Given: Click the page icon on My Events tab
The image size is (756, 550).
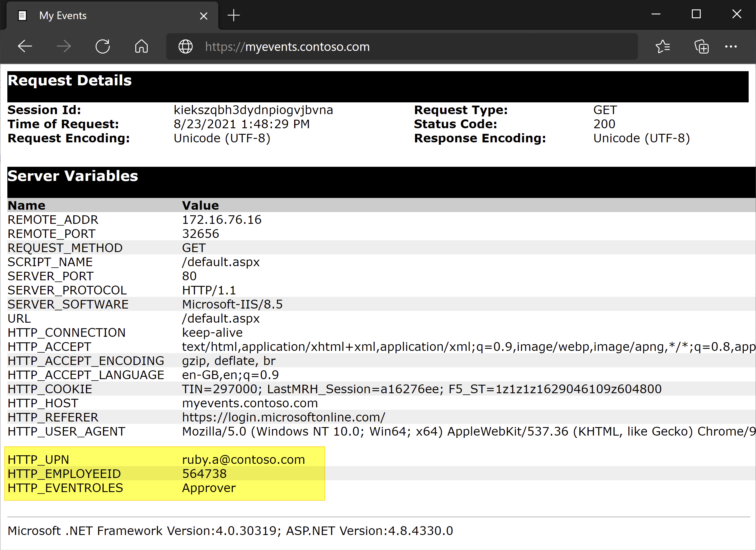Looking at the screenshot, I should (x=22, y=16).
